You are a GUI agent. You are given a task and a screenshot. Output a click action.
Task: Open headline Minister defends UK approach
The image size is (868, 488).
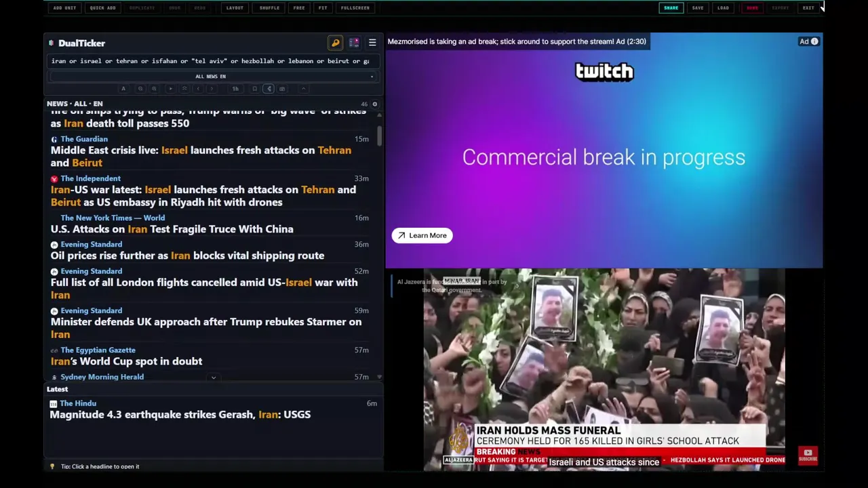click(x=206, y=328)
